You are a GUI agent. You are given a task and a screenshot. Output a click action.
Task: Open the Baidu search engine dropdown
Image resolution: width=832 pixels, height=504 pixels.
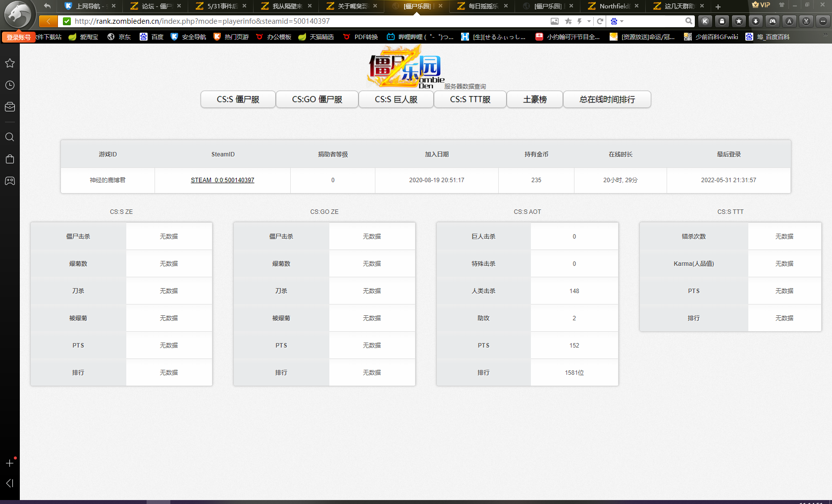coord(617,21)
